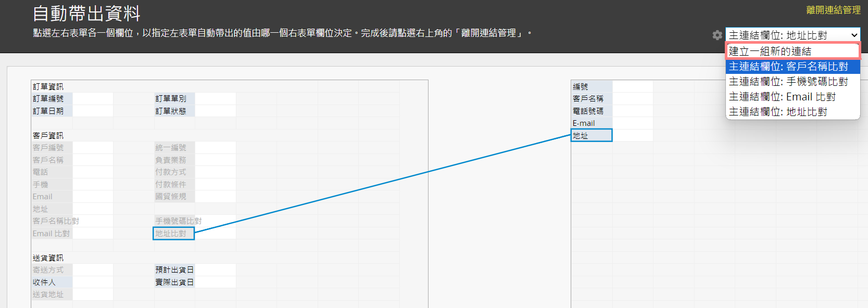
Task: Select 主連結欄位: 客戶名稱比對 in the dropdown list
Action: [x=792, y=67]
